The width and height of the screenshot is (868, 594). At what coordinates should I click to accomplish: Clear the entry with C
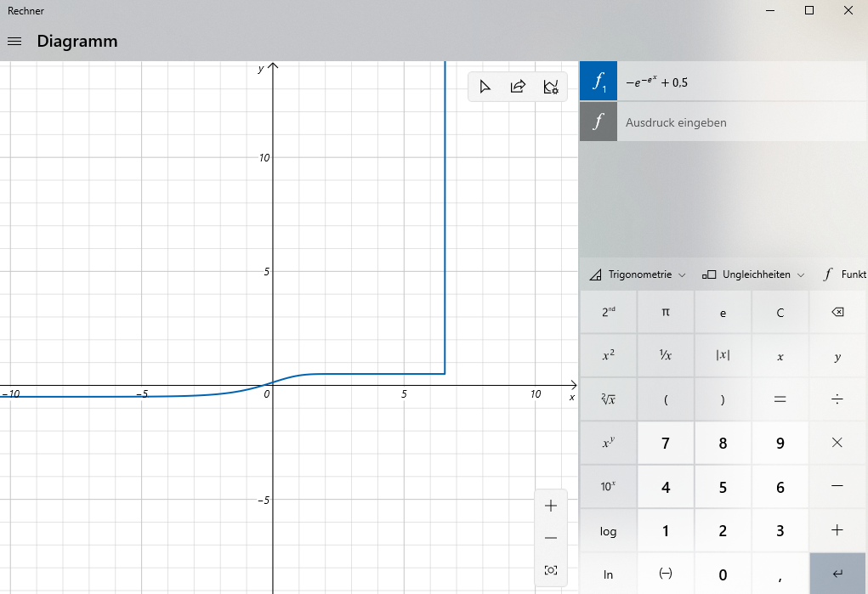click(780, 312)
